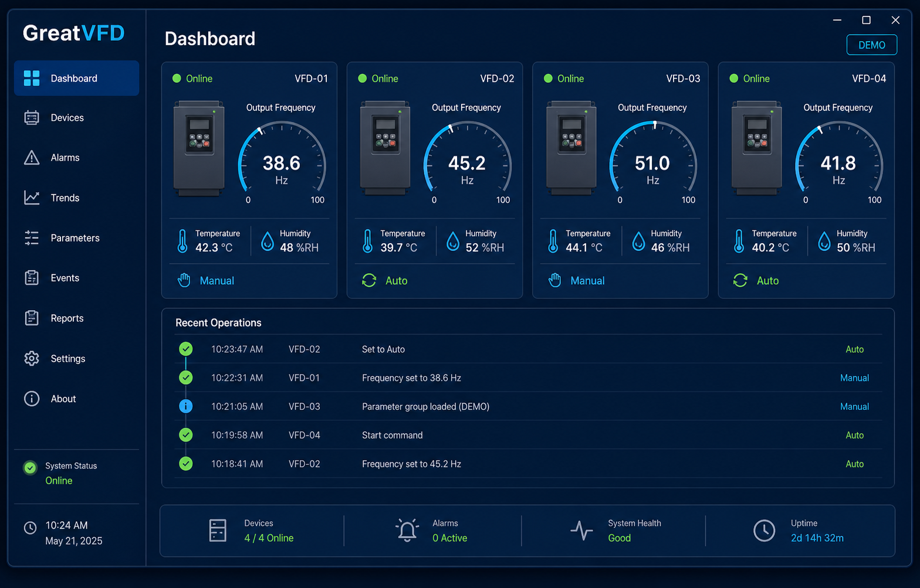920x588 pixels.
Task: Click the VFD-02 humidity droplet icon
Action: coord(453,241)
